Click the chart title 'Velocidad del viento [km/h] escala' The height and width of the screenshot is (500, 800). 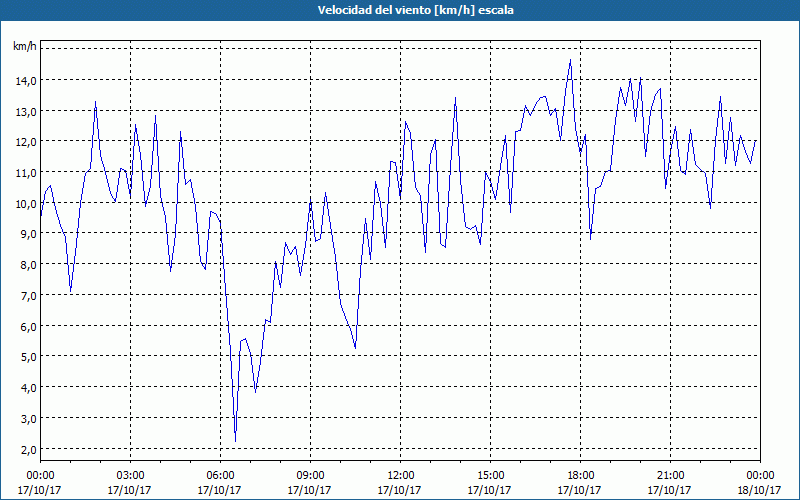click(415, 10)
